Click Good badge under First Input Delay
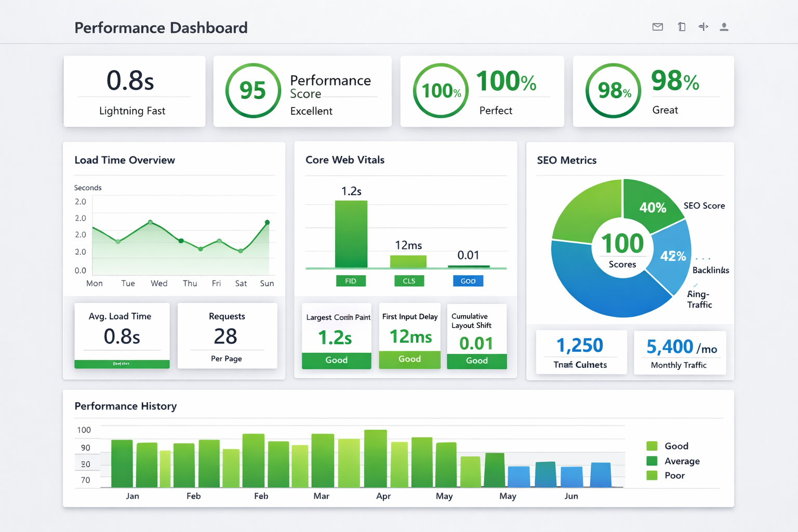This screenshot has height=532, width=798. [x=410, y=360]
